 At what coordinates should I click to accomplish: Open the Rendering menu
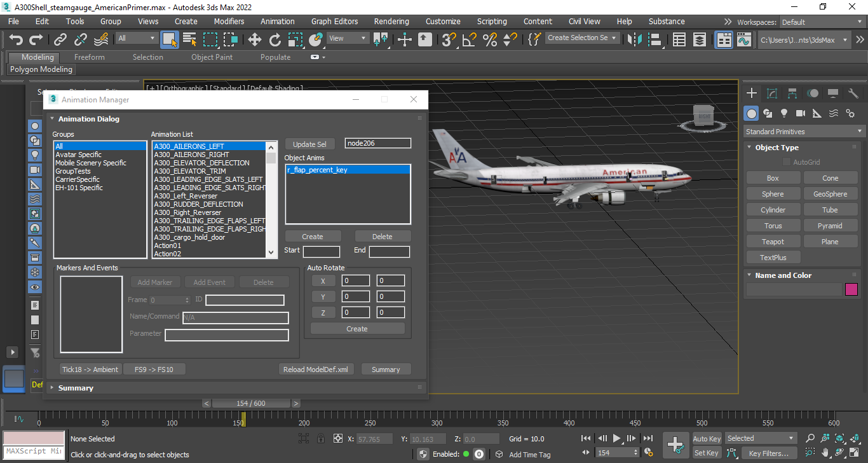coord(391,21)
